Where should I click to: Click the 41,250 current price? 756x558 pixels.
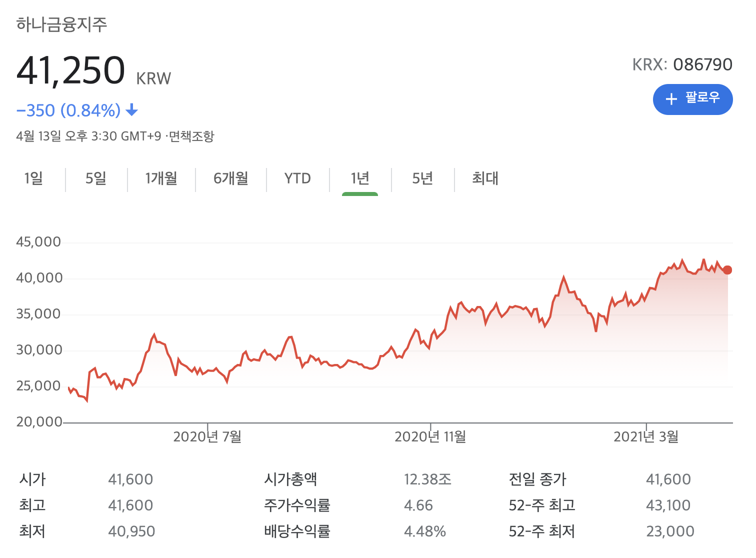[70, 70]
